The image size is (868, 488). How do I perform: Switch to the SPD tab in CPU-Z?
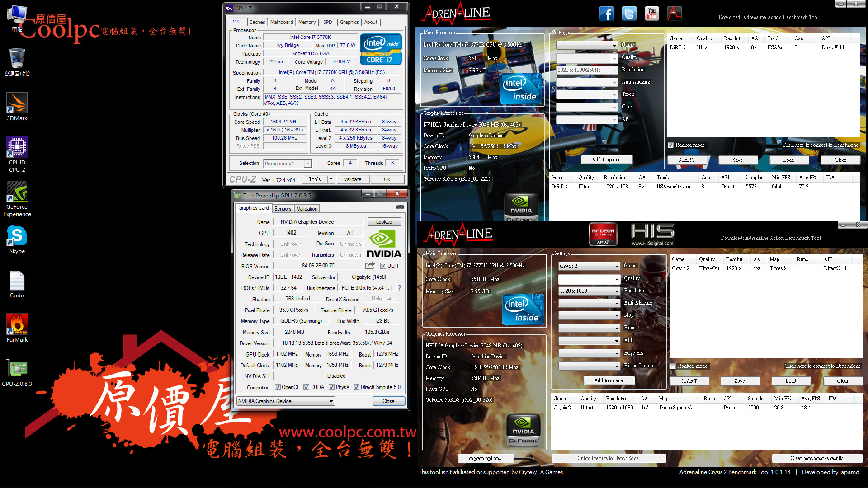click(328, 22)
